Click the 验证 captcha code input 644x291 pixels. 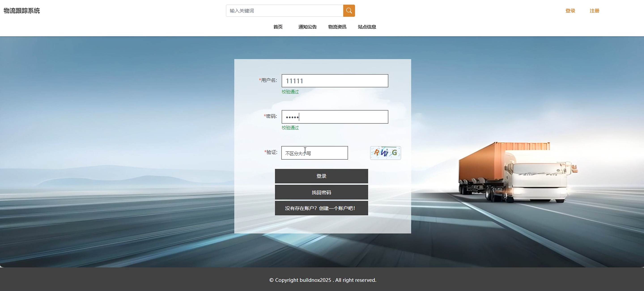[x=314, y=153]
